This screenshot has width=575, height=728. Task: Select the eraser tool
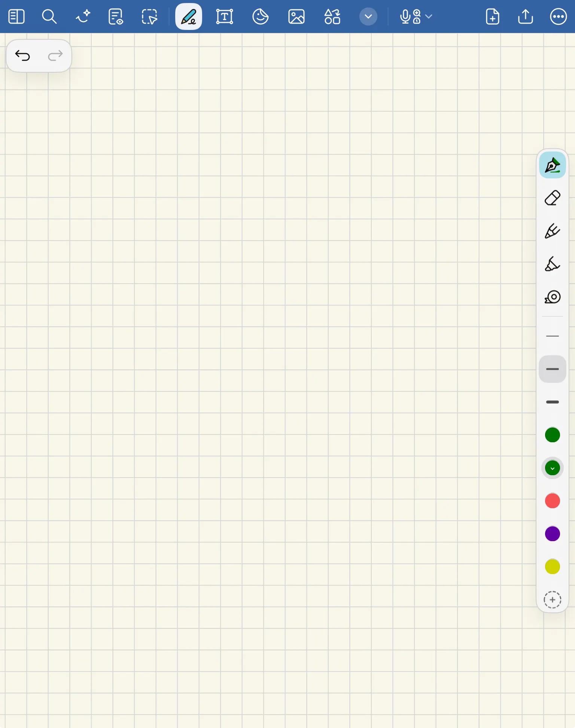(x=552, y=198)
